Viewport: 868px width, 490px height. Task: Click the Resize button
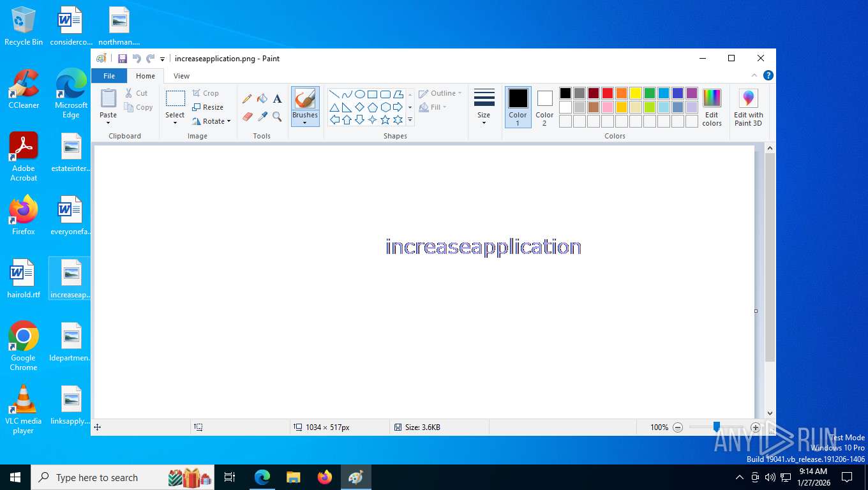coord(208,107)
